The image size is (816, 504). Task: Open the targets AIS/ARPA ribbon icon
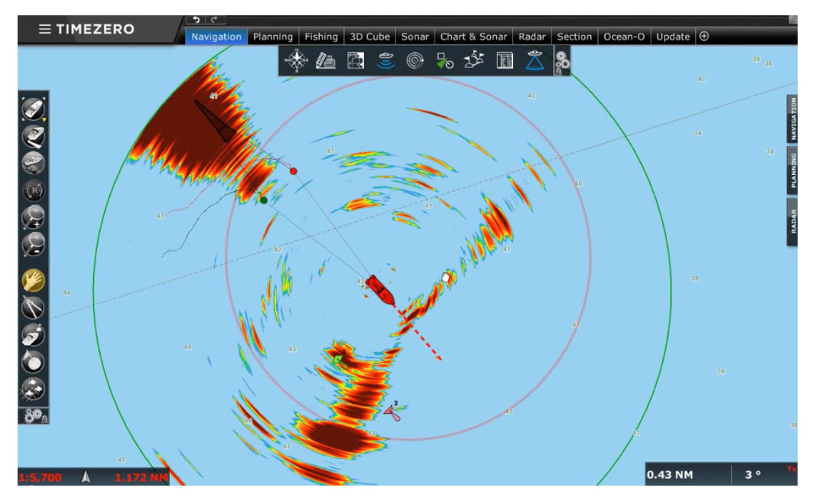(x=444, y=61)
